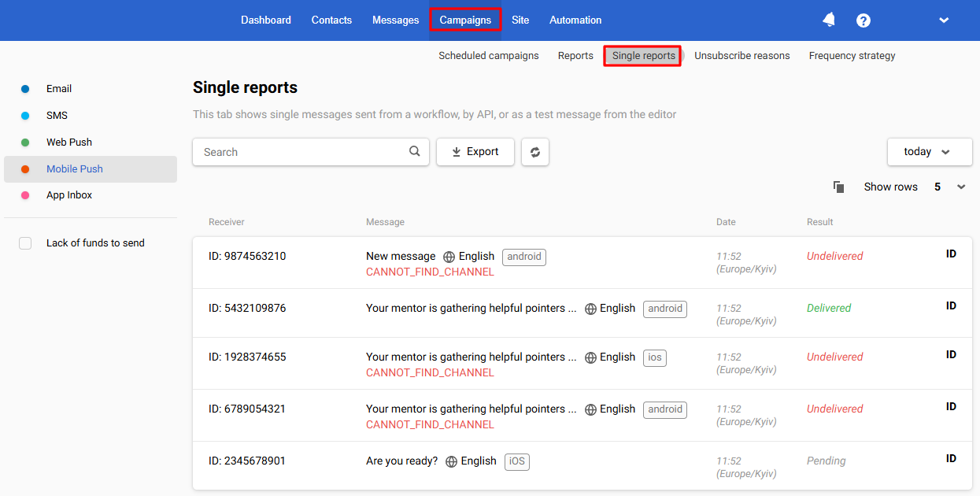
Task: Click ID icon for receiver 9874563210
Action: 951,254
